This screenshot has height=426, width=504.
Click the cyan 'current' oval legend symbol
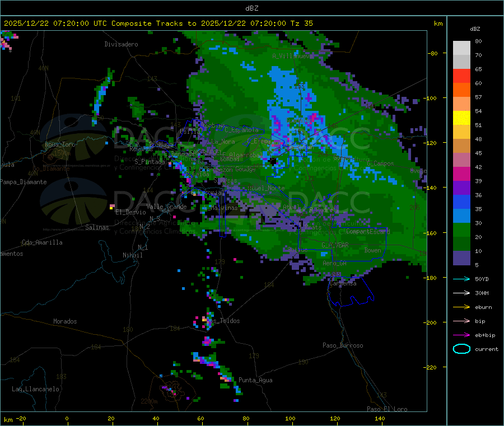coord(461,349)
